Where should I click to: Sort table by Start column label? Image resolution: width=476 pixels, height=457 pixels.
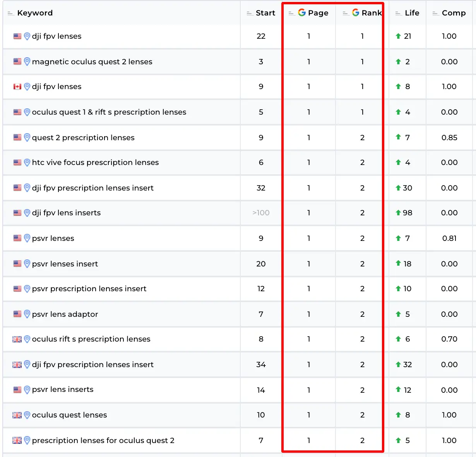click(x=265, y=13)
